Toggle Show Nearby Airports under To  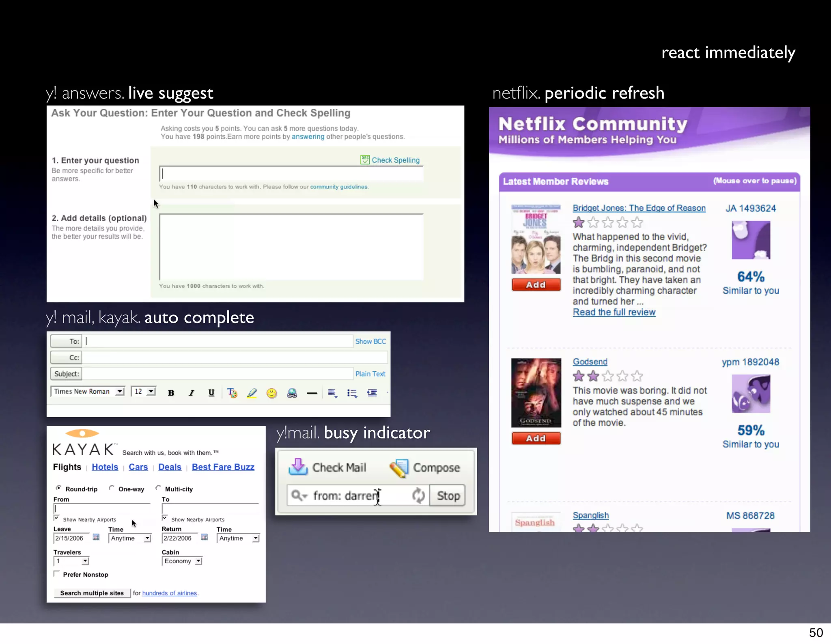(164, 518)
